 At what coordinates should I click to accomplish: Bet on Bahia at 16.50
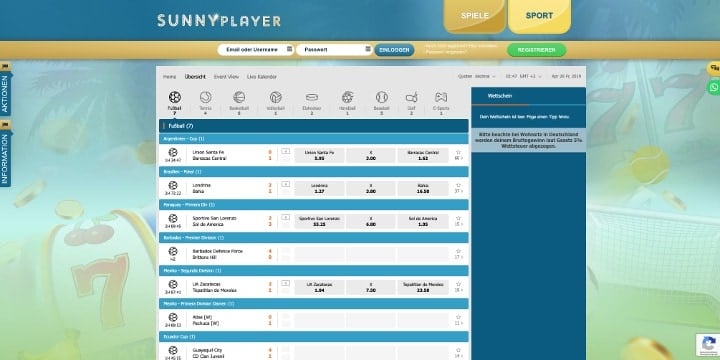point(423,188)
